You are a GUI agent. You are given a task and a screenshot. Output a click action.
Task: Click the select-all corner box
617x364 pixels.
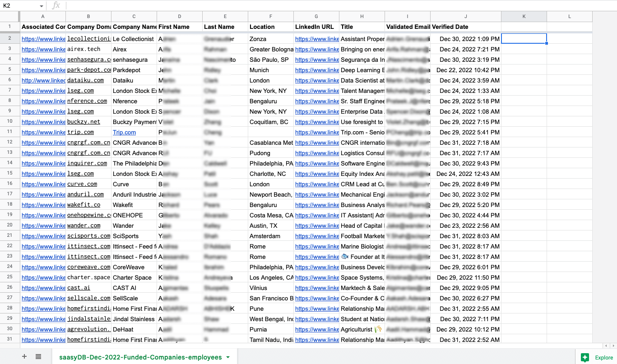pyautogui.click(x=9, y=17)
